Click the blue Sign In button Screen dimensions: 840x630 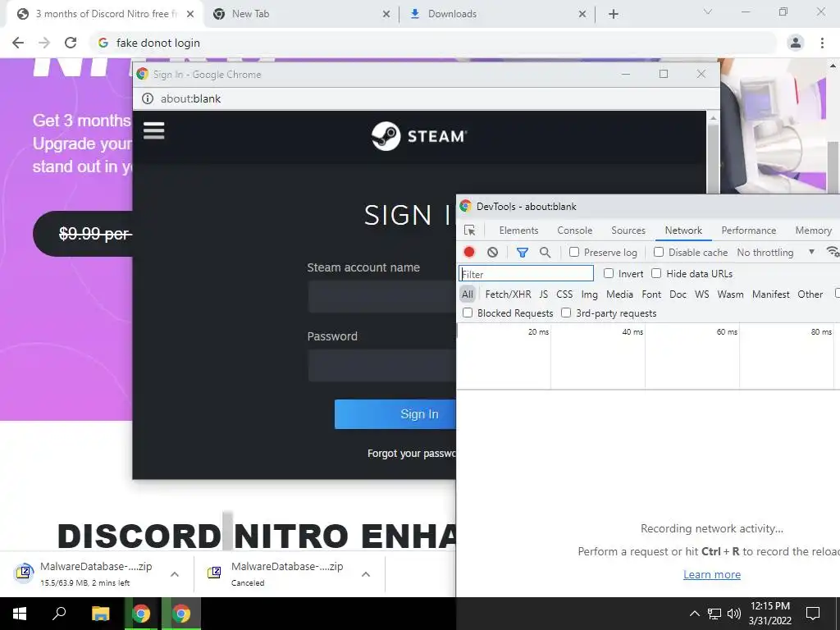click(395, 414)
